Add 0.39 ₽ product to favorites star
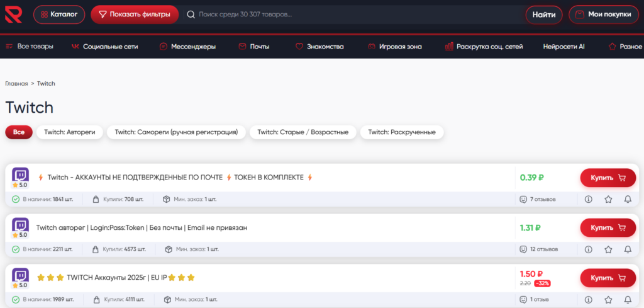This screenshot has height=308, width=644. click(x=608, y=199)
